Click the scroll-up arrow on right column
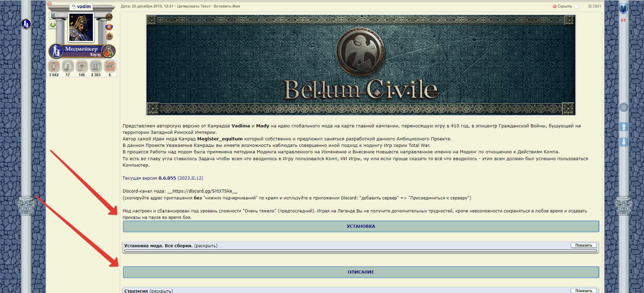 624,127
